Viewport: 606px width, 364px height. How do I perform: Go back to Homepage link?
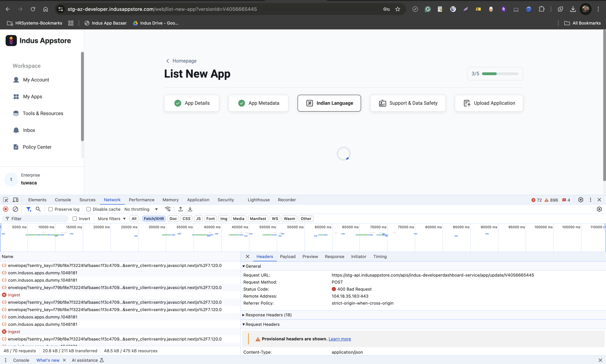181,61
